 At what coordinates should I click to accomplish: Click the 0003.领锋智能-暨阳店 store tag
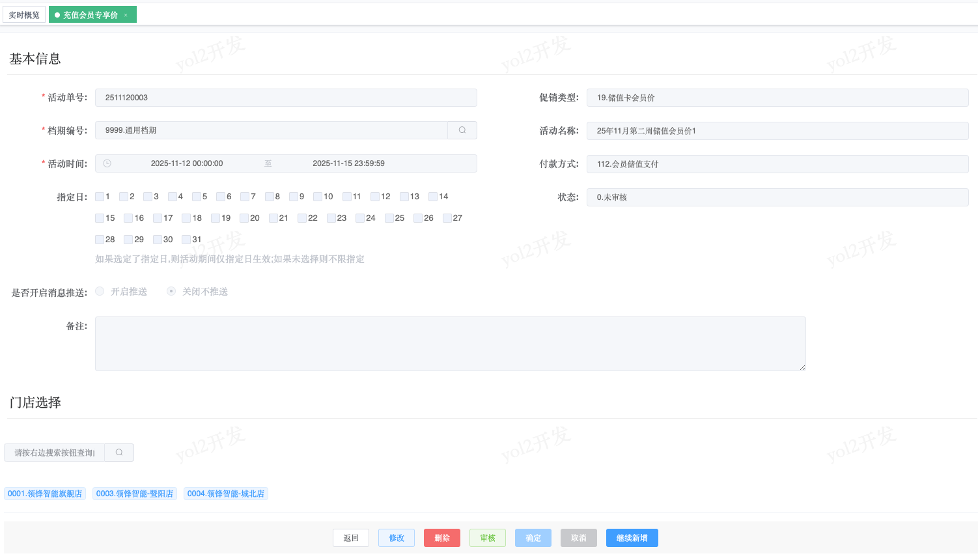pyautogui.click(x=135, y=494)
